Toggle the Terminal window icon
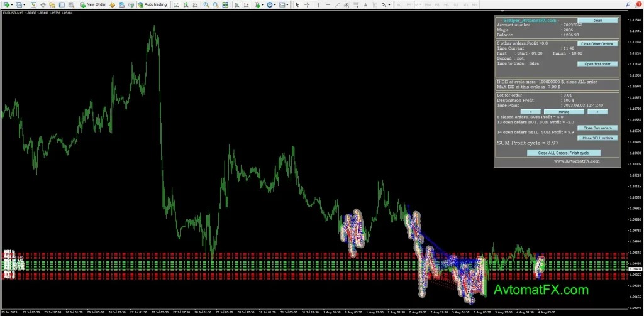Screen dimensions: 644x316 coord(62,4)
